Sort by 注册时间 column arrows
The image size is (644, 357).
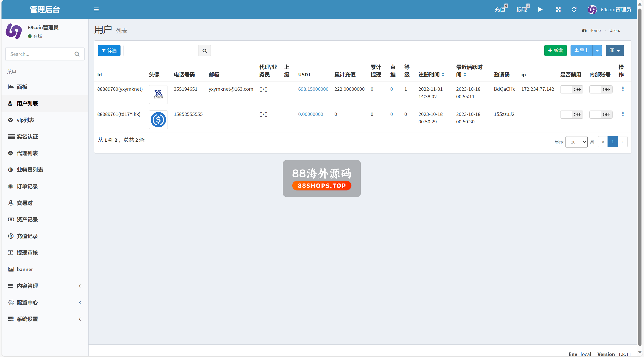[x=443, y=75]
